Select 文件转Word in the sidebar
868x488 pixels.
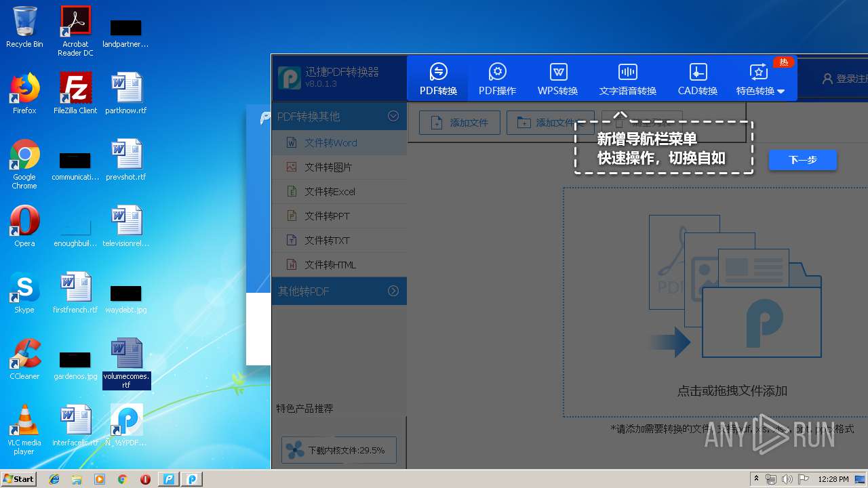pyautogui.click(x=339, y=143)
